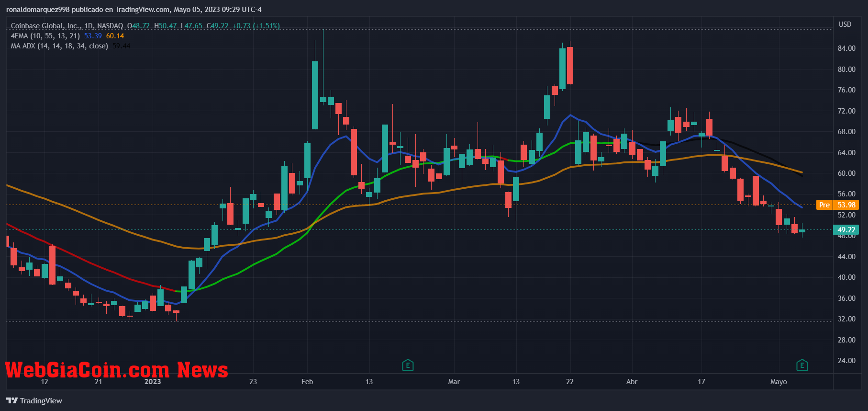This screenshot has height=411, width=868.
Task: Click the Mayo label on the time axis
Action: tap(779, 382)
